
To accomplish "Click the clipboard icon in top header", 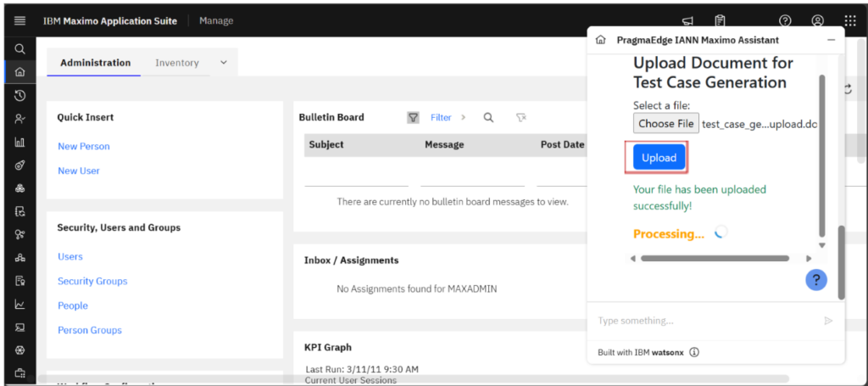I will click(x=720, y=21).
